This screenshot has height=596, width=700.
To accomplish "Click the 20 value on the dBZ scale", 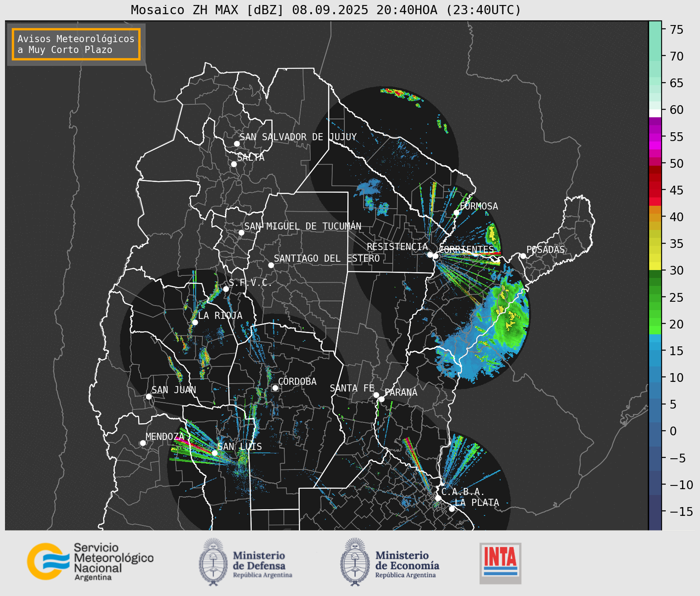I will [x=677, y=324].
